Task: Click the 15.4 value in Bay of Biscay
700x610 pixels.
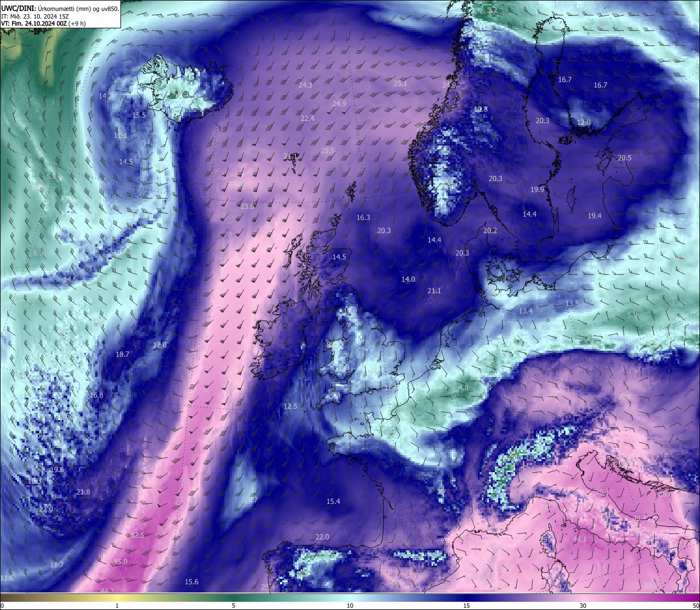Action: click(x=333, y=502)
